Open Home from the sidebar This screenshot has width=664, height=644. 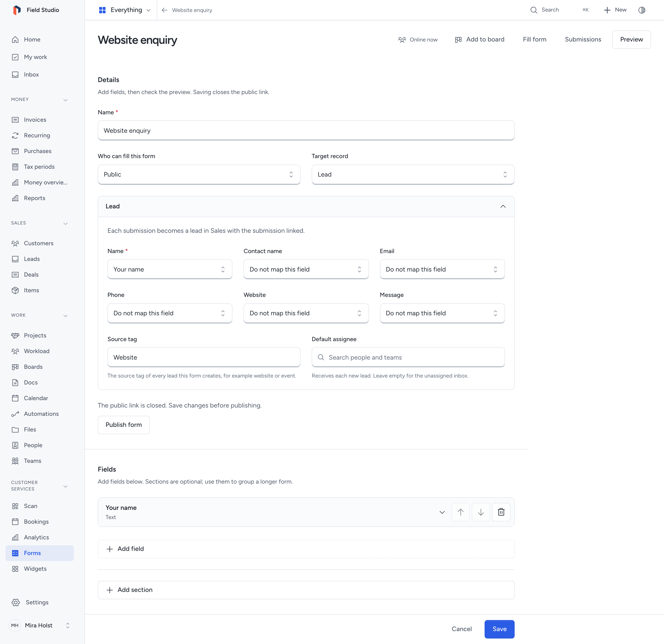(40, 39)
